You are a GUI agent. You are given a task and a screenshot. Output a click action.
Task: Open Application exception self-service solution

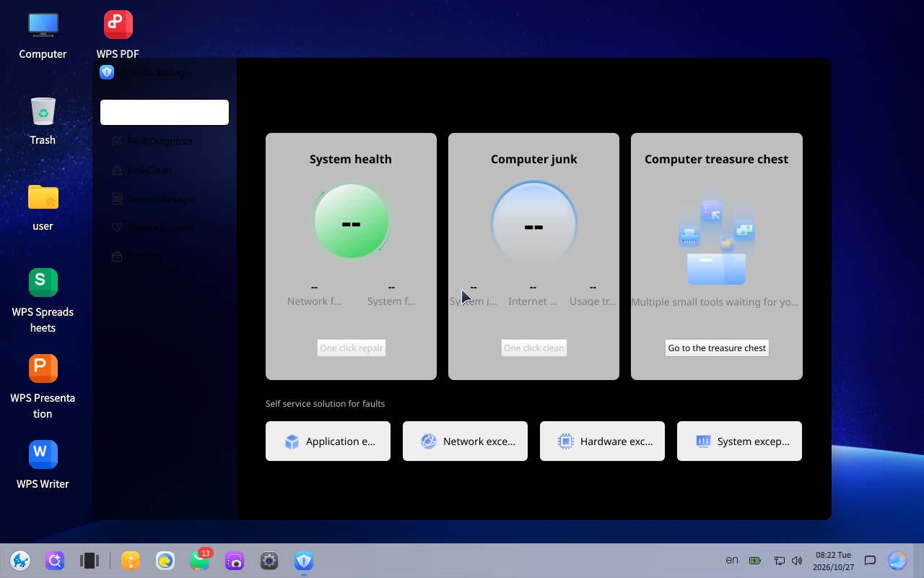click(328, 441)
